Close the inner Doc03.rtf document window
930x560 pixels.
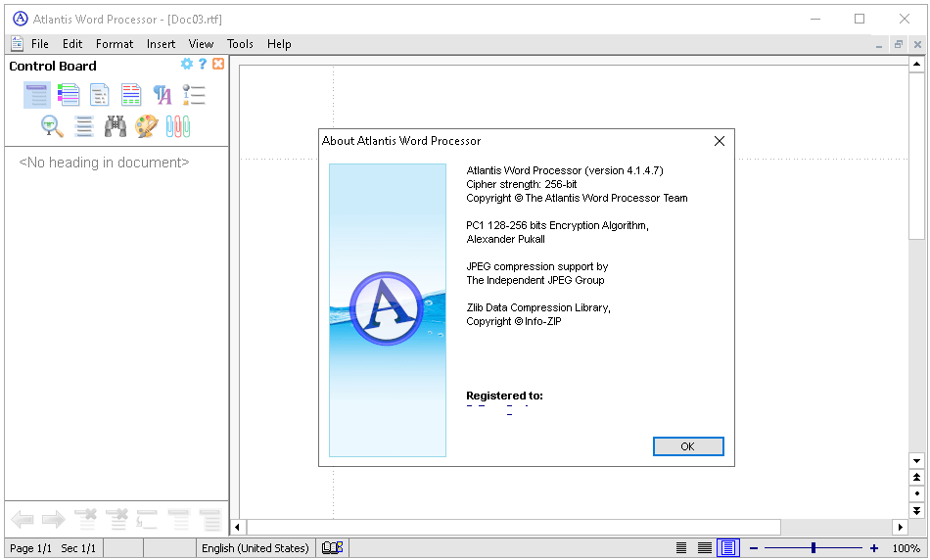coord(917,44)
